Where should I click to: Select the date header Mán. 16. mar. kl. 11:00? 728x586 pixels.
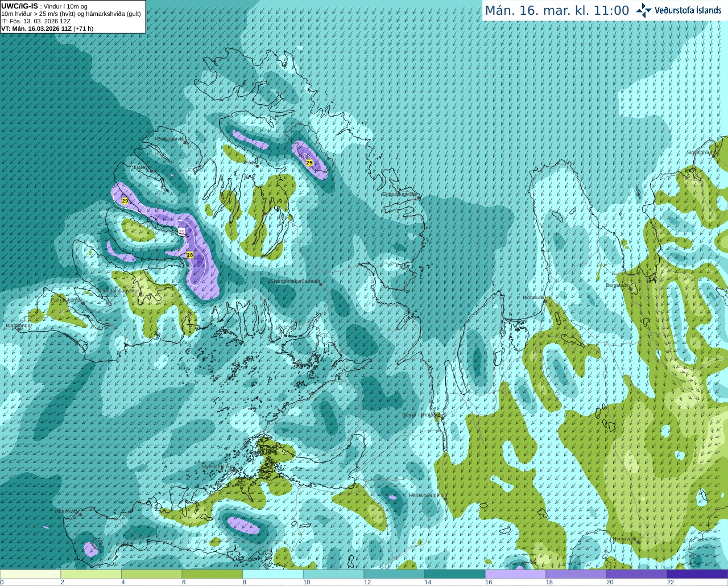tap(557, 11)
